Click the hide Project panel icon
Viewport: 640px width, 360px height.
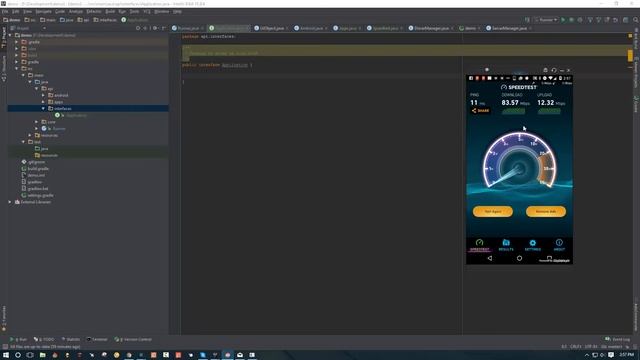(163, 28)
